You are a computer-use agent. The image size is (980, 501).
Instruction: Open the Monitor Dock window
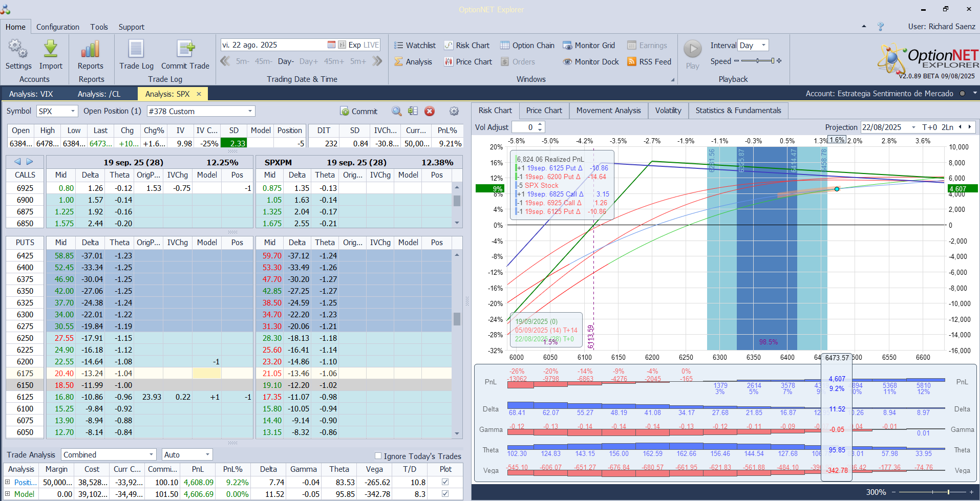591,62
